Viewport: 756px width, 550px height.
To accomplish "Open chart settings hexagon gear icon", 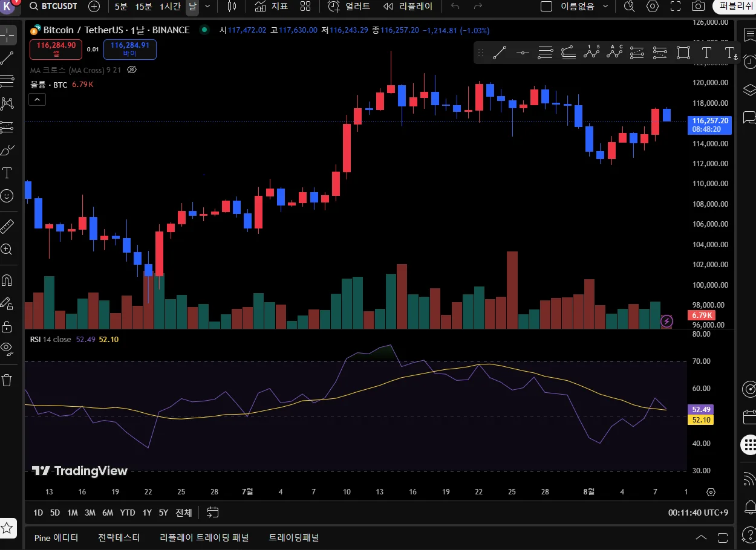I will [653, 7].
